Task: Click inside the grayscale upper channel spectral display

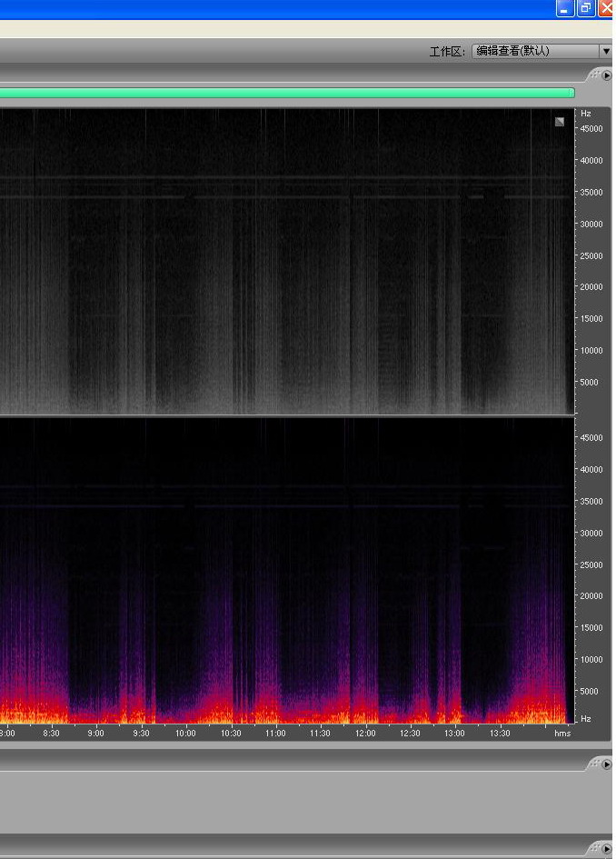Action: (x=287, y=261)
